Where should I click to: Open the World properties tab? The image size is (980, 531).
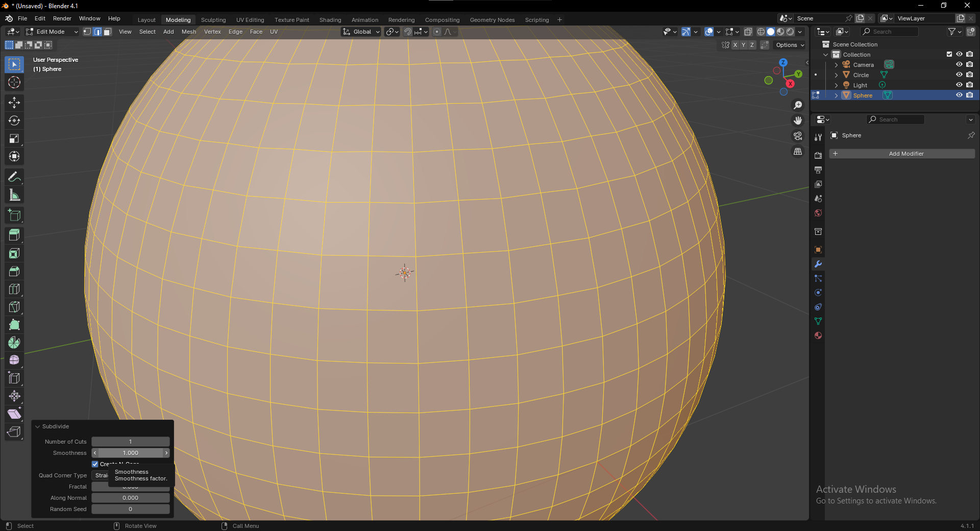tap(818, 213)
